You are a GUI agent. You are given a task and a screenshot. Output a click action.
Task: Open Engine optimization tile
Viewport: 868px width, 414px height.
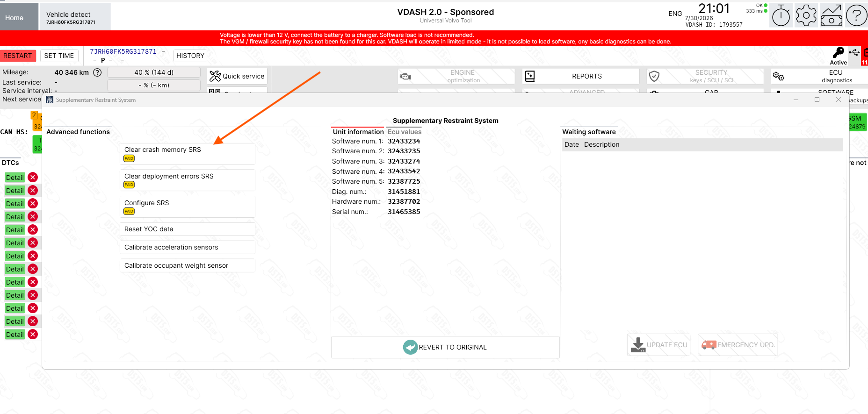point(456,76)
